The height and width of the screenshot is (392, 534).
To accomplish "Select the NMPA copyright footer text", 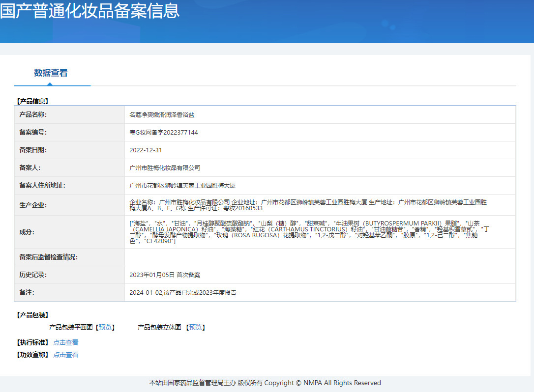I will point(265,383).
